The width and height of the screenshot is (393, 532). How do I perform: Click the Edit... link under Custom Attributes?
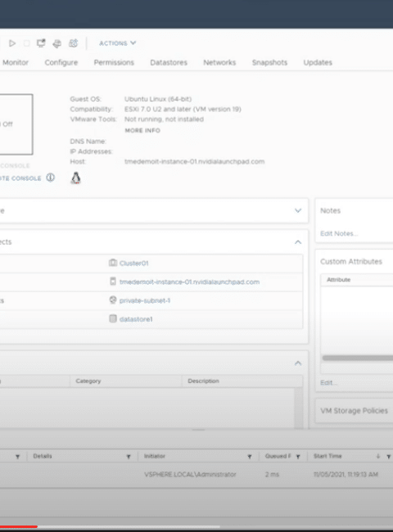point(328,383)
